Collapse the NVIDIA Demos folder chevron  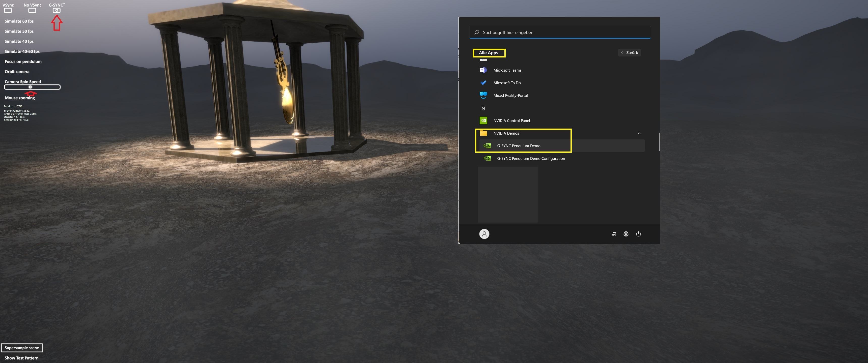tap(639, 133)
